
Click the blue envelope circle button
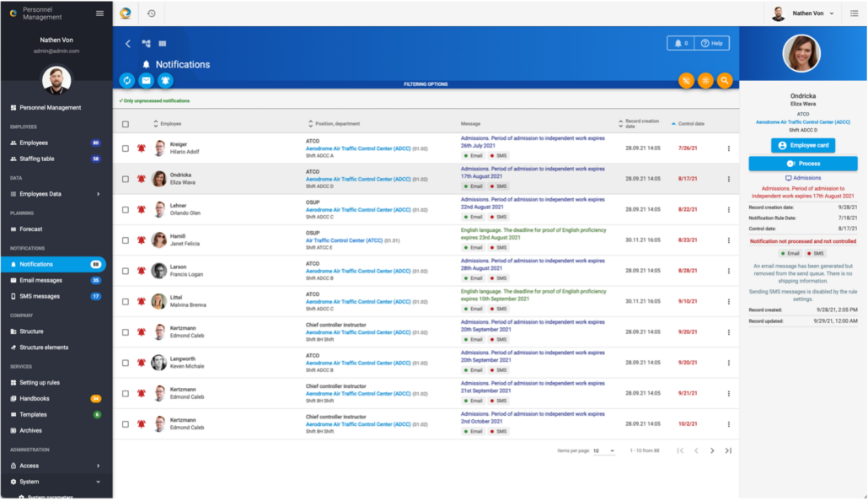tap(146, 80)
